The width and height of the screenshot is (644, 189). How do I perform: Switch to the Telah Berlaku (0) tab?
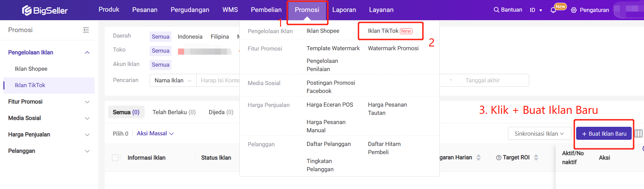pyautogui.click(x=174, y=112)
